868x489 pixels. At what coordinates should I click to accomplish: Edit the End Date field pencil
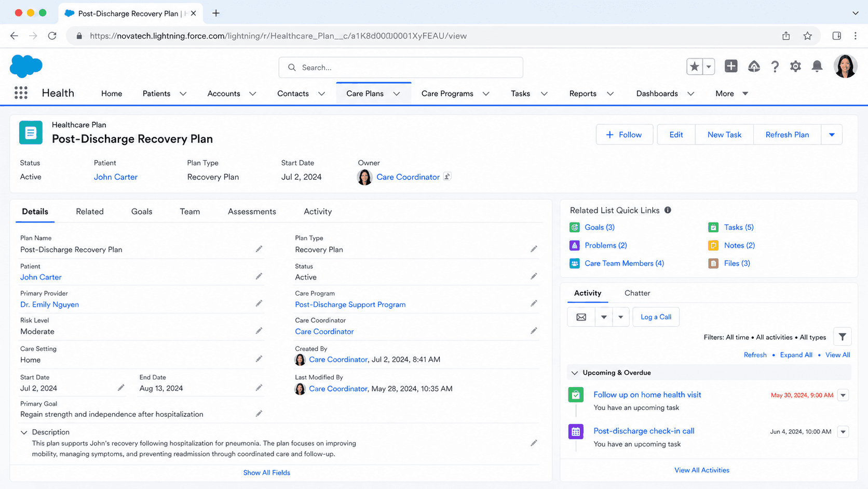click(259, 388)
